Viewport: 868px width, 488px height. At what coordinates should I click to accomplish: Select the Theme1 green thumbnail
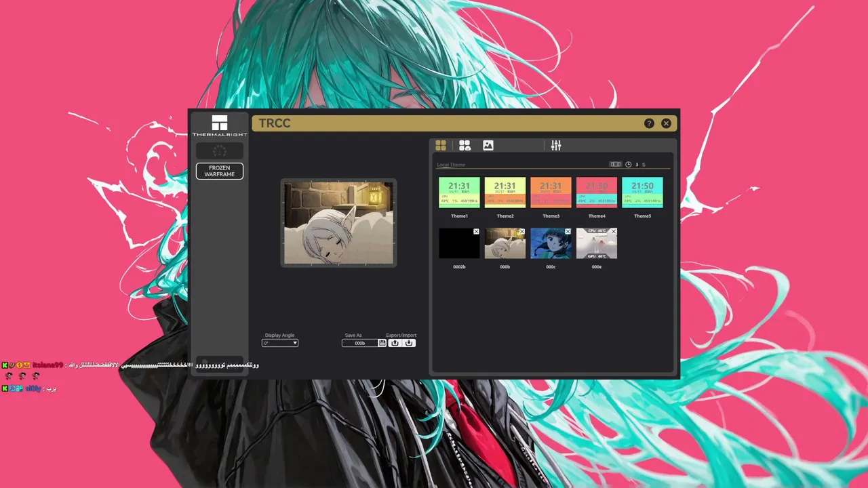point(459,192)
